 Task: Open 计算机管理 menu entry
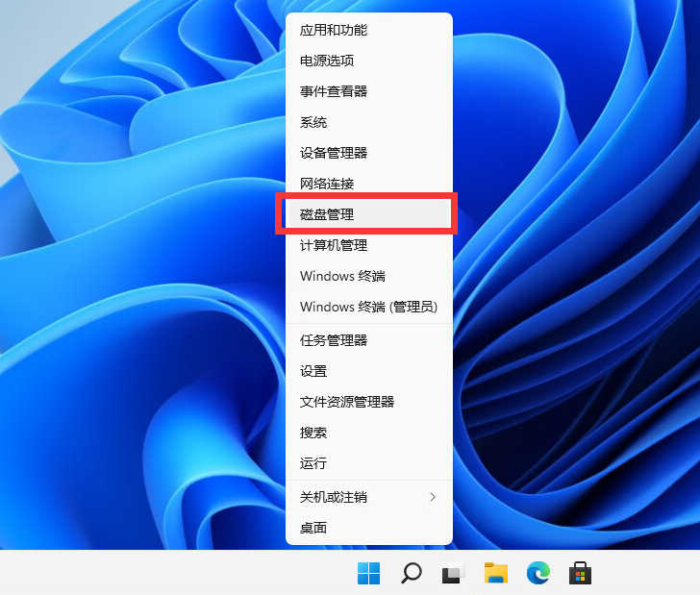(334, 245)
